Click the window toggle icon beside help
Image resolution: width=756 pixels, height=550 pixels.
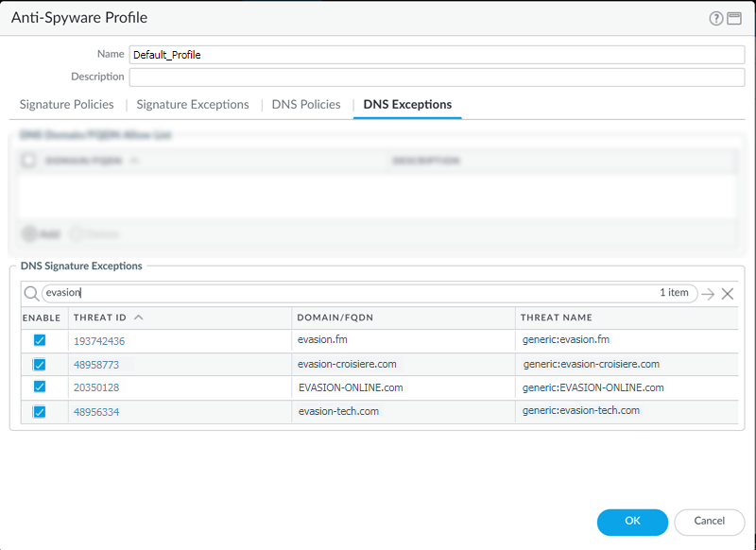click(733, 18)
